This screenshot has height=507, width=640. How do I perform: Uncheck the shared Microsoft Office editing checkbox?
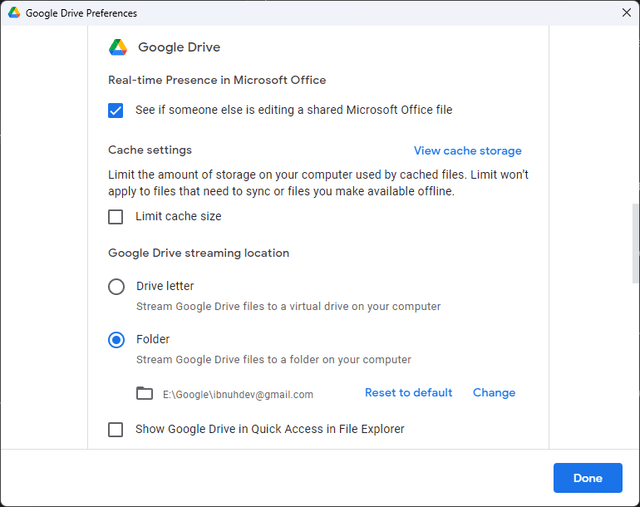tap(116, 110)
